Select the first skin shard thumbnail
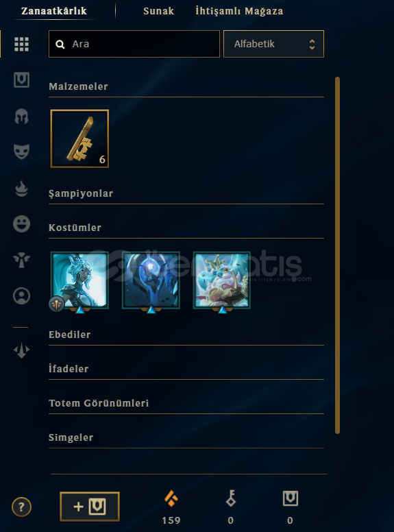This screenshot has height=532, width=394. coord(79,280)
